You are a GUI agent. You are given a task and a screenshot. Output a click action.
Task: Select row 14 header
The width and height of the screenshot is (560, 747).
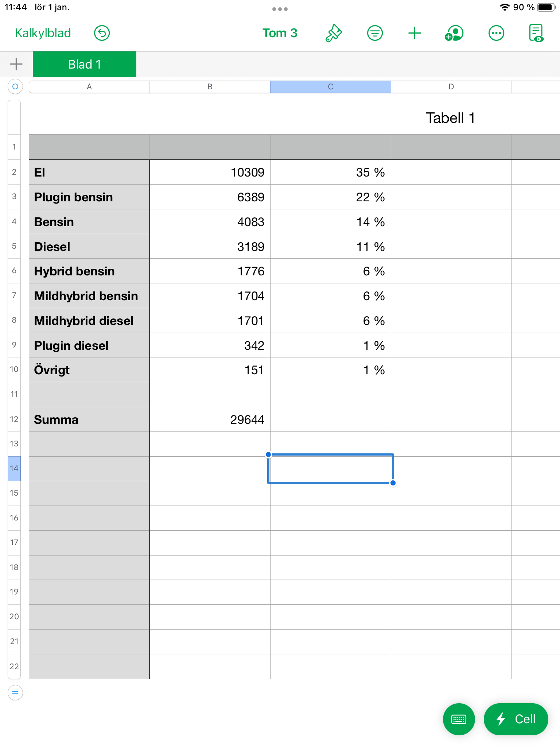pyautogui.click(x=14, y=468)
